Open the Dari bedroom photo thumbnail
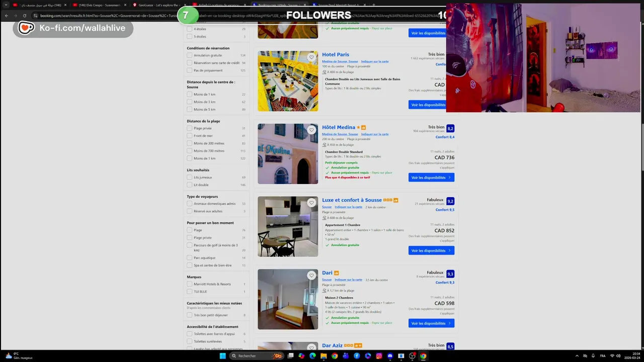 (288, 299)
